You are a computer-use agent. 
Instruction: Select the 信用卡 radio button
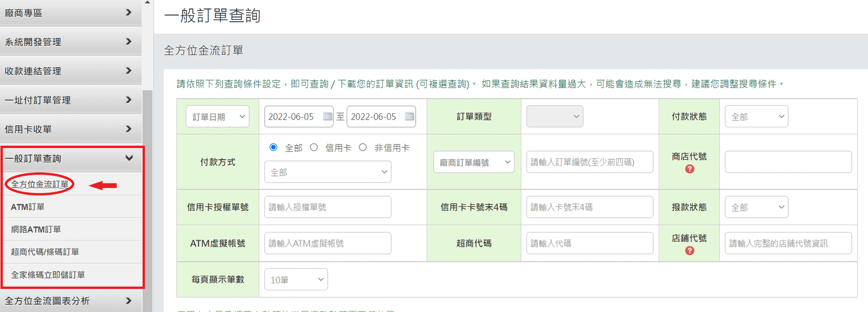(x=314, y=147)
